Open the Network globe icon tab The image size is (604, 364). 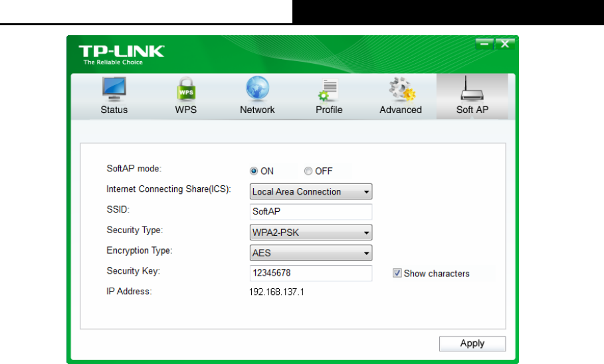(257, 96)
